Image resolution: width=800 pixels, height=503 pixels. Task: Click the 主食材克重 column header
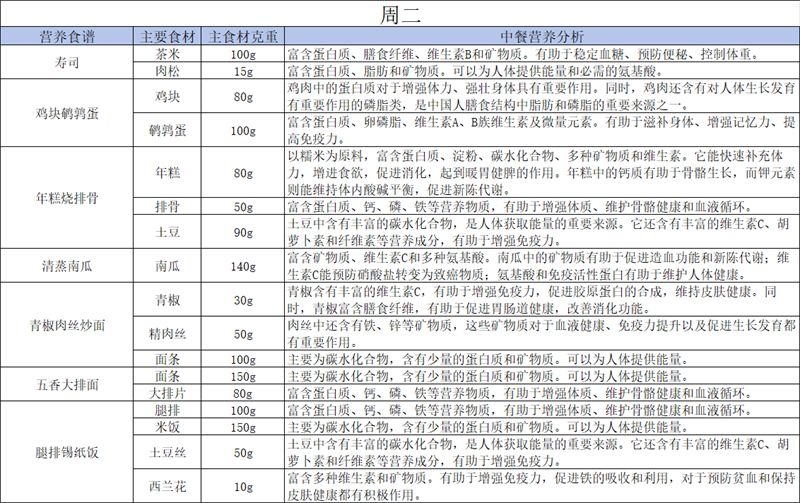point(242,37)
